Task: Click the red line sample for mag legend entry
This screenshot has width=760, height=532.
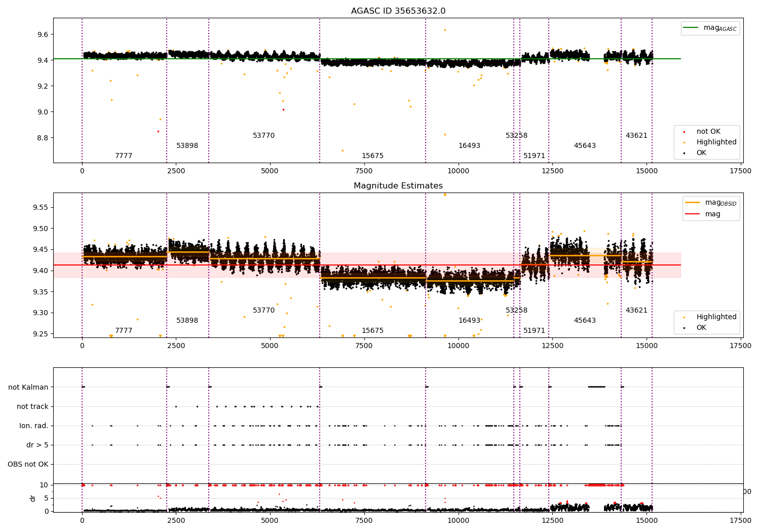Action: point(693,214)
